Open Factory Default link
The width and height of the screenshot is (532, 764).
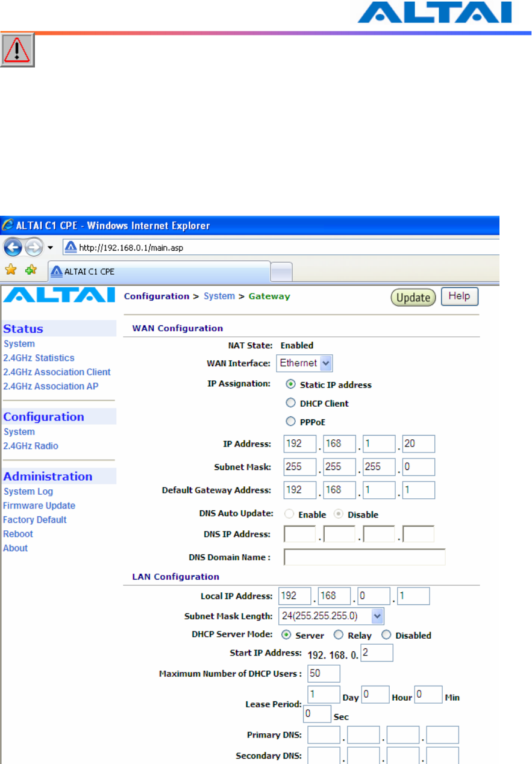35,520
